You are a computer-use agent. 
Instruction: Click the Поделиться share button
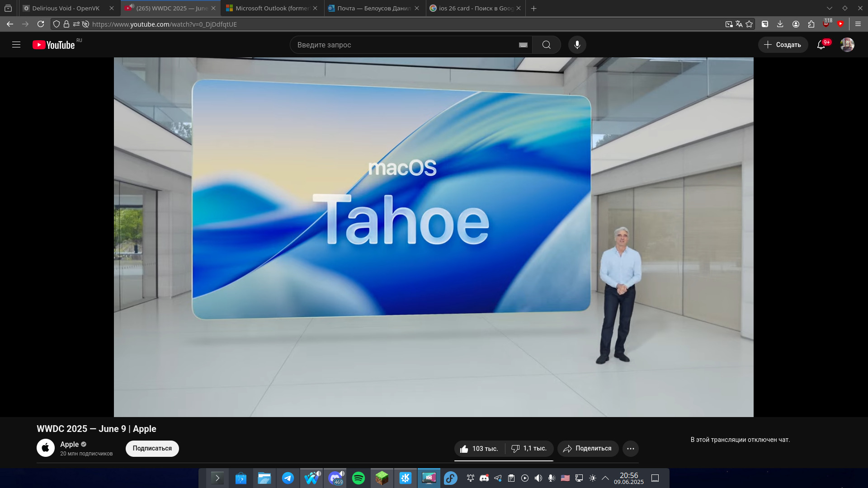[588, 449]
